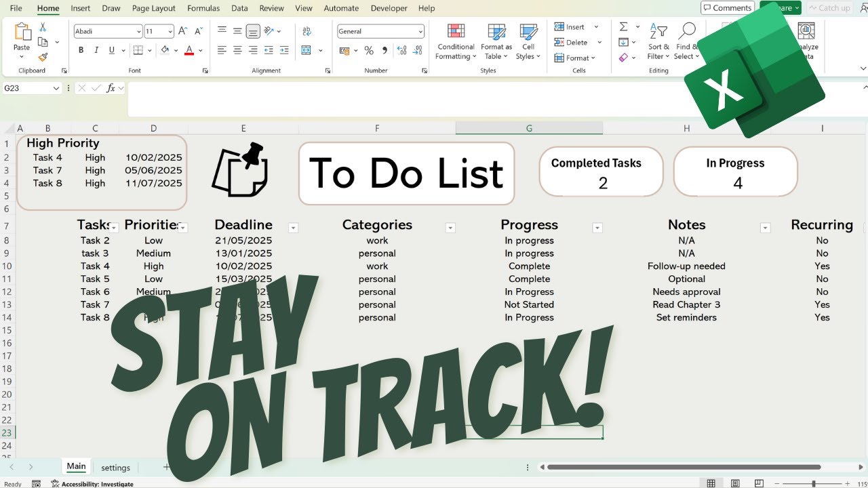
Task: Toggle Bold formatting
Action: [81, 50]
